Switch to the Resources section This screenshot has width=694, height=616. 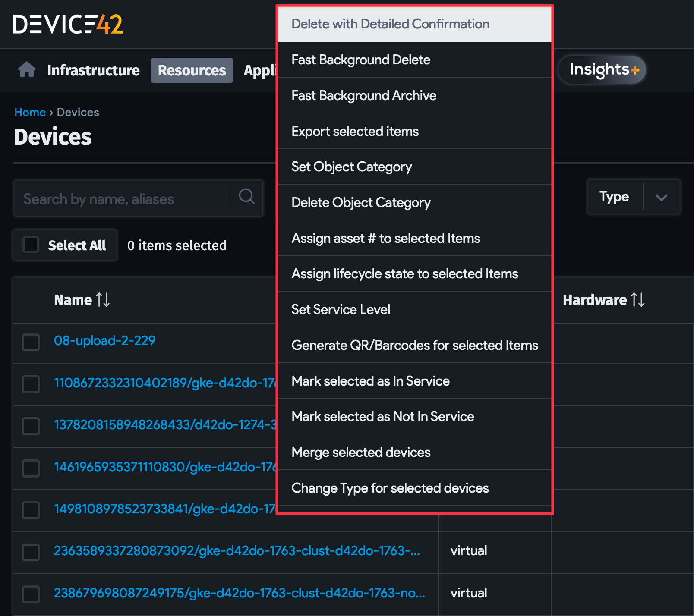click(x=192, y=70)
